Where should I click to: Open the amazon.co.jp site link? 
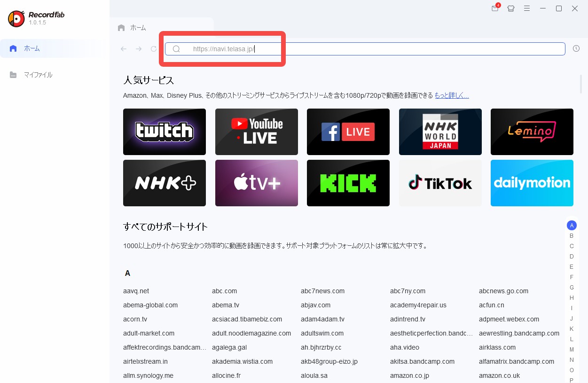point(409,375)
